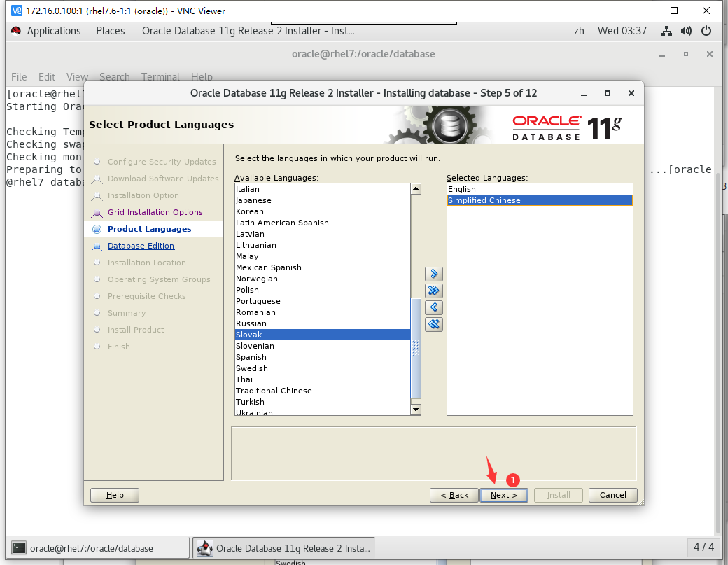Minimize the Oracle installer dialog

(x=584, y=94)
